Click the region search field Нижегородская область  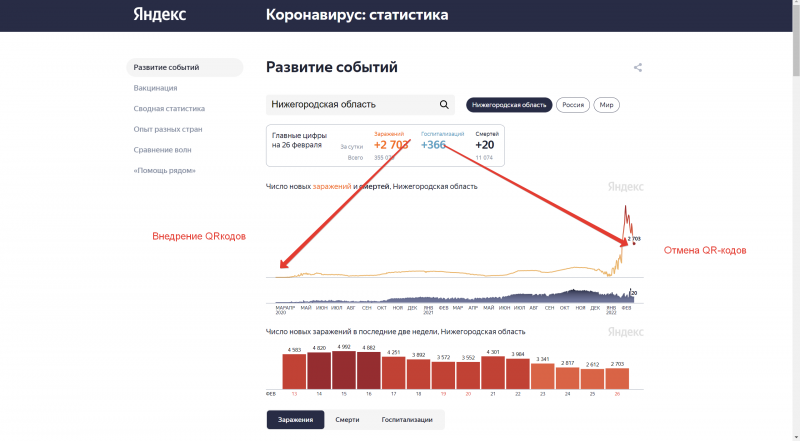[x=360, y=105]
